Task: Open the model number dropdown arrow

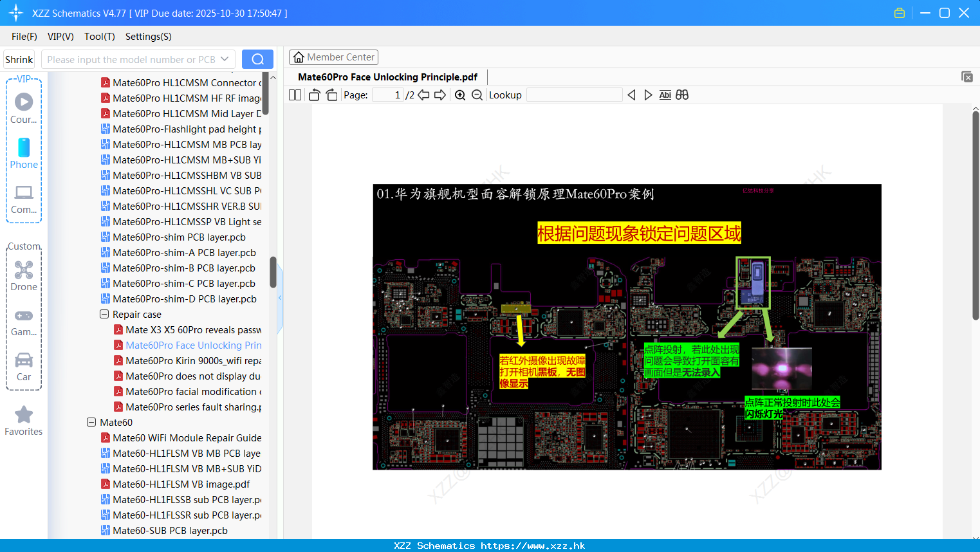Action: tap(225, 59)
